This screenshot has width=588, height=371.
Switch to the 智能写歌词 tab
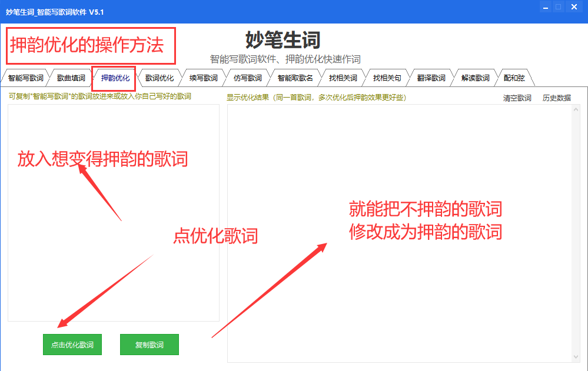(x=25, y=78)
